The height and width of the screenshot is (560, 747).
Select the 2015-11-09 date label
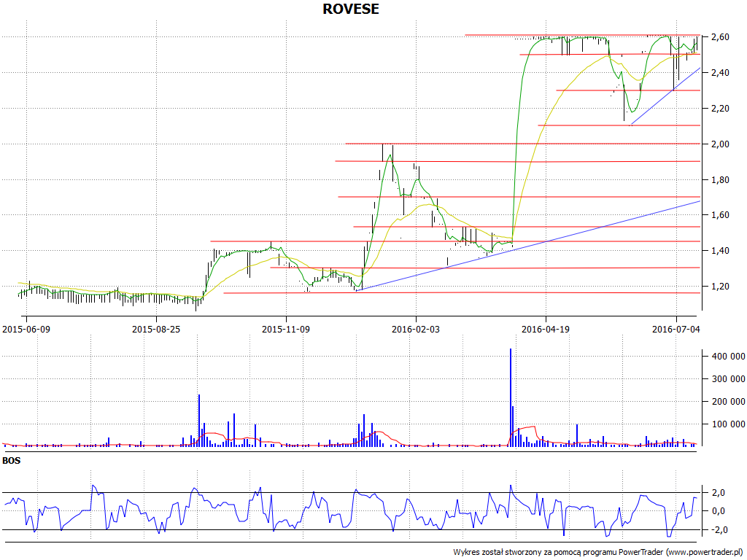pyautogui.click(x=286, y=329)
